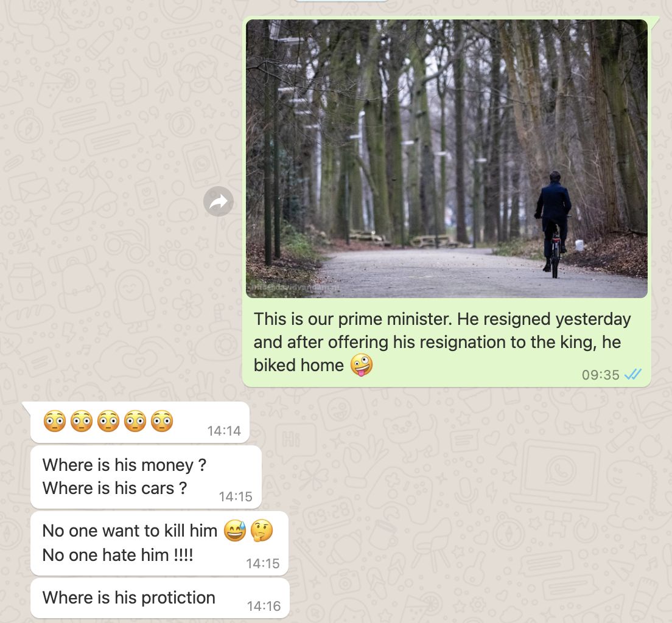Click the zany face emoji after 'biked home'
The height and width of the screenshot is (623, 672).
click(362, 365)
